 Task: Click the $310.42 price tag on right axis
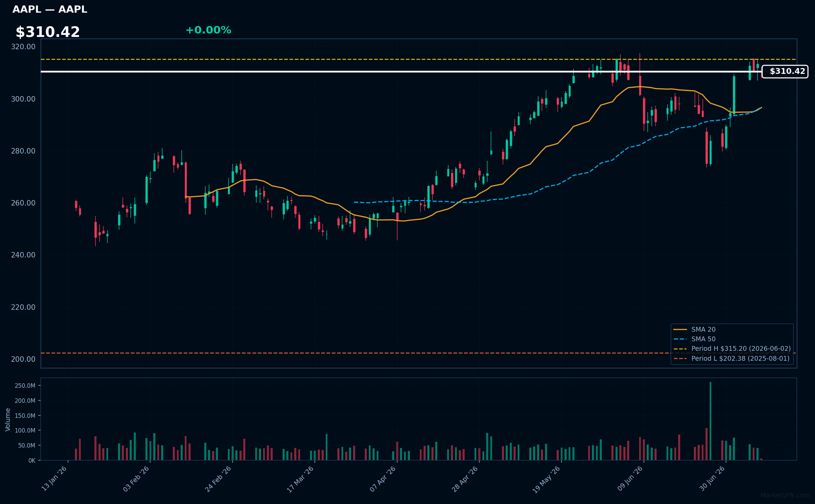pyautogui.click(x=785, y=71)
